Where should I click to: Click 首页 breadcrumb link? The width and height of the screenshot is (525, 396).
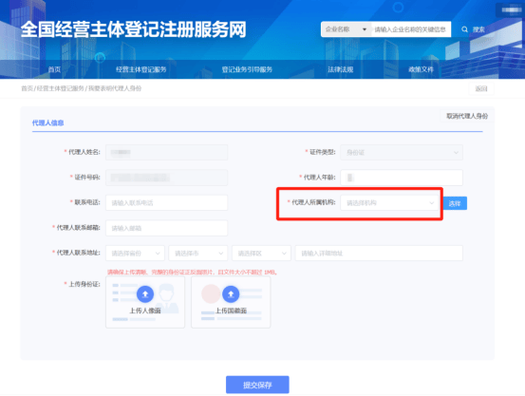[x=27, y=88]
